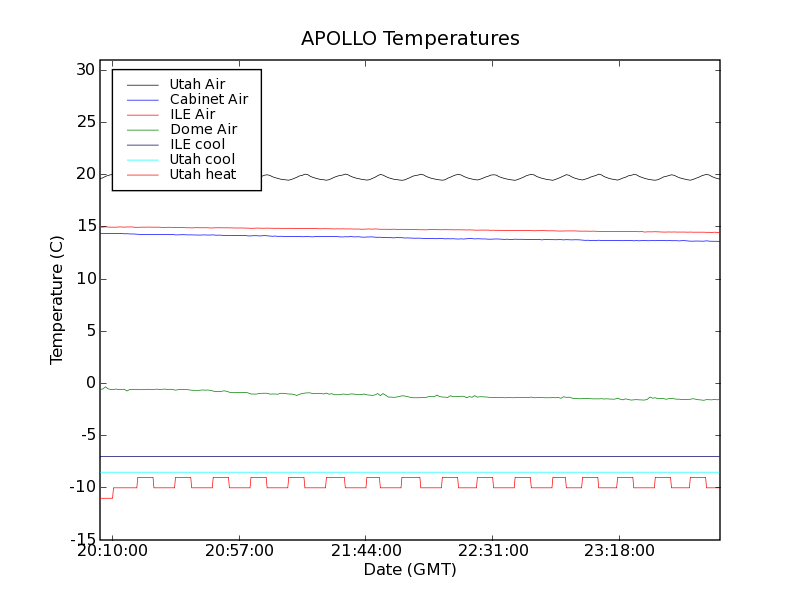Screen dimensions: 800x600
Task: Click the ILE cool legend label
Action: [197, 144]
